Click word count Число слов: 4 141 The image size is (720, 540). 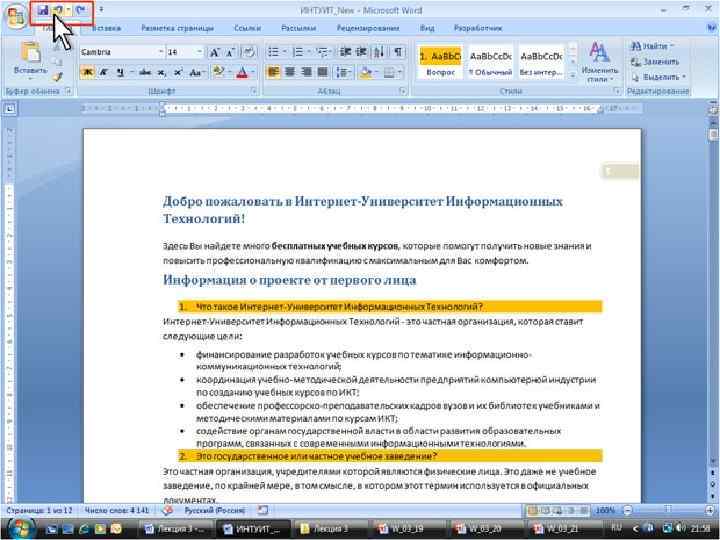117,510
